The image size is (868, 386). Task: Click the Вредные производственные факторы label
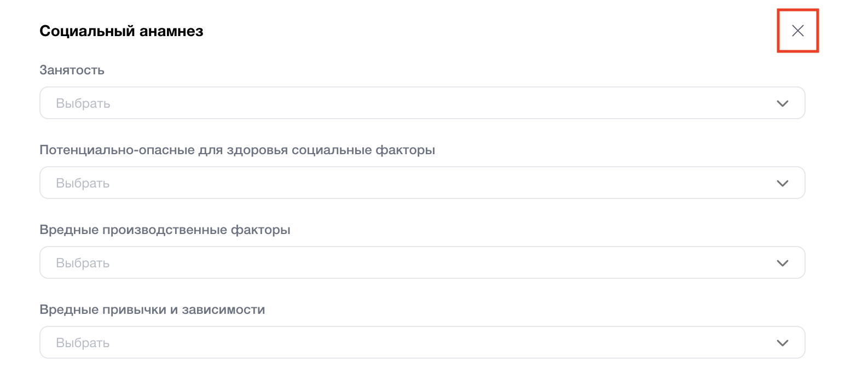pyautogui.click(x=165, y=230)
